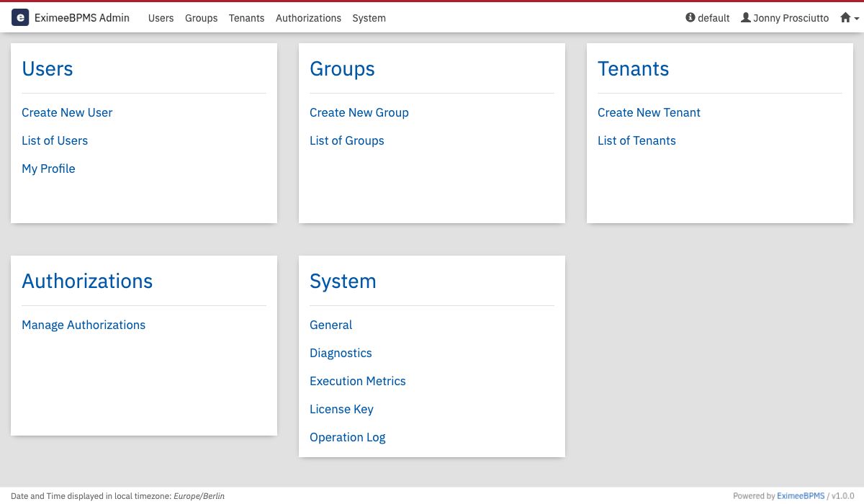Open the Authorizations menu in navbar

[308, 18]
